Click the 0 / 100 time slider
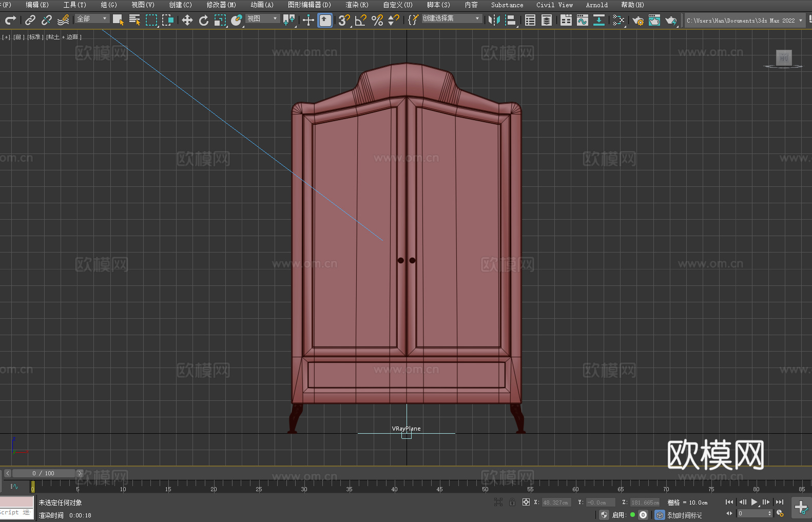The image size is (812, 522). pyautogui.click(x=44, y=473)
